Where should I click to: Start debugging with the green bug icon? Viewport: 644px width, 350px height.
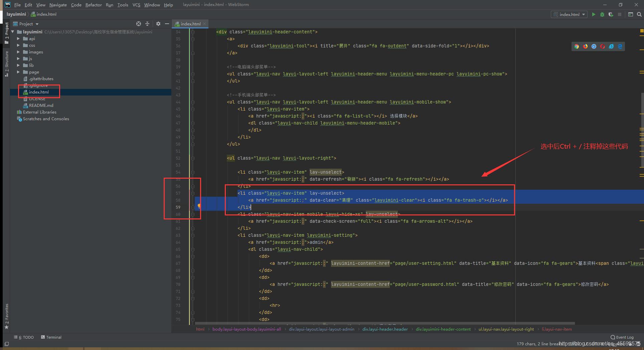tap(602, 14)
